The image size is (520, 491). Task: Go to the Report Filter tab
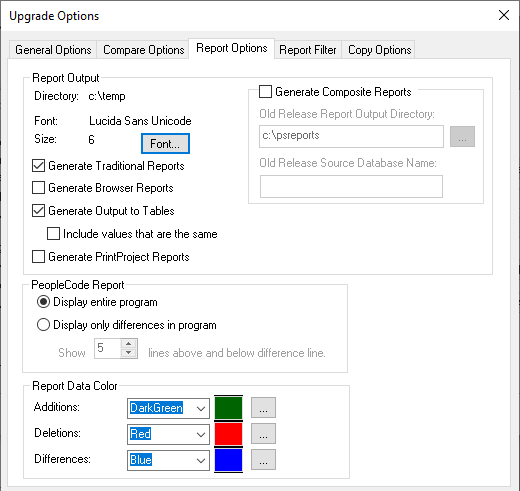pos(308,50)
